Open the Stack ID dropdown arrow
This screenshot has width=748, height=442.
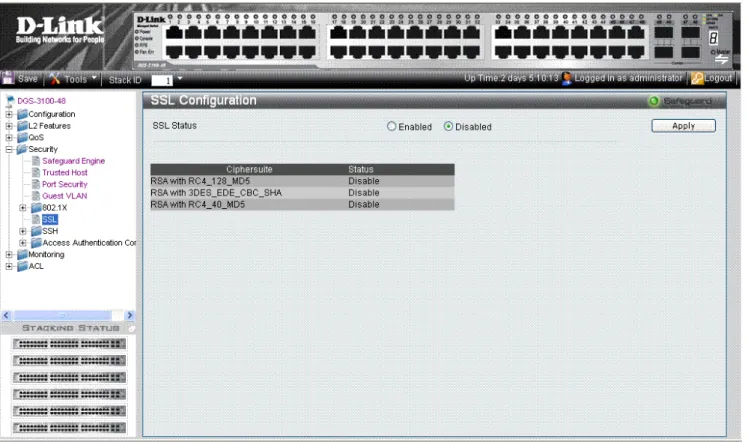[180, 78]
